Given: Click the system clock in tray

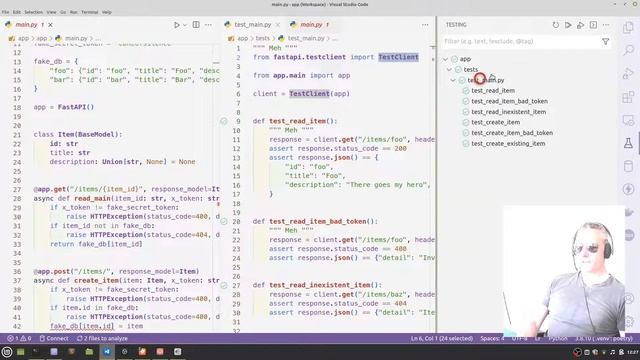Looking at the screenshot, I should (x=633, y=352).
